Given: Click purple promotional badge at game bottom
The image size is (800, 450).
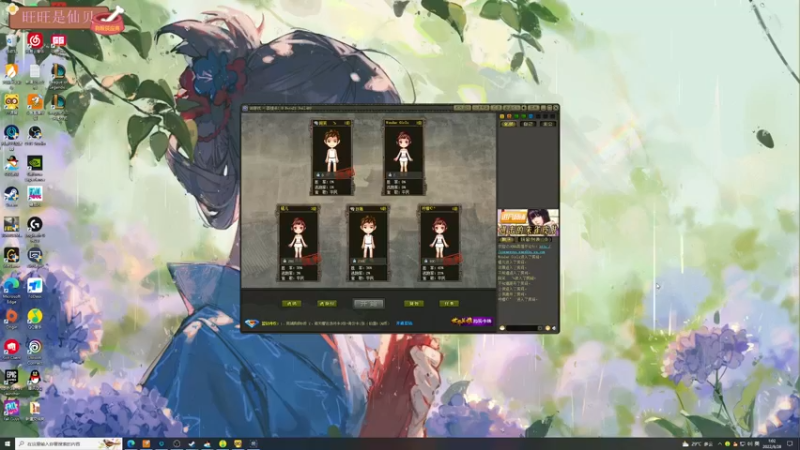Looking at the screenshot, I should tap(472, 321).
